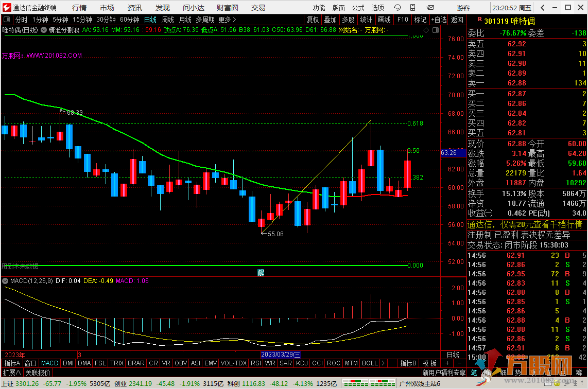
Task: Open the 财富圈 menu
Action: tap(227, 8)
